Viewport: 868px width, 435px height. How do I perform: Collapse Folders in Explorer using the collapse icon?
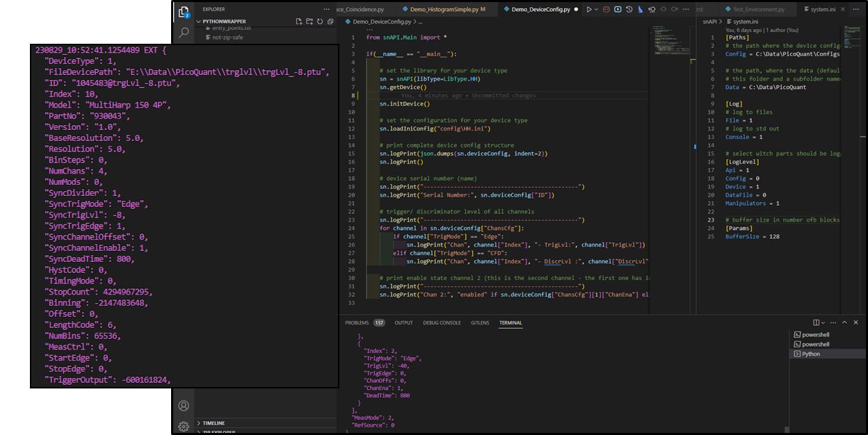(x=330, y=22)
